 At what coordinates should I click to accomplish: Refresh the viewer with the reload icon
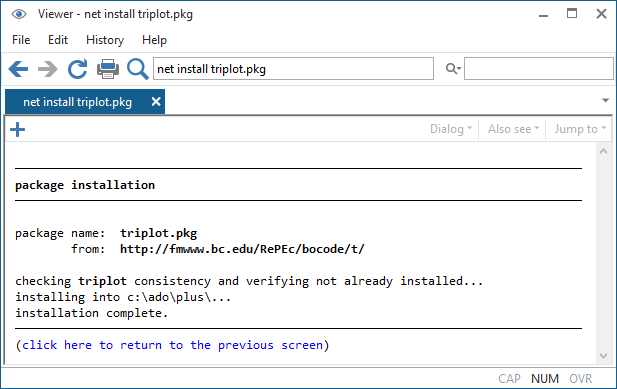[78, 69]
